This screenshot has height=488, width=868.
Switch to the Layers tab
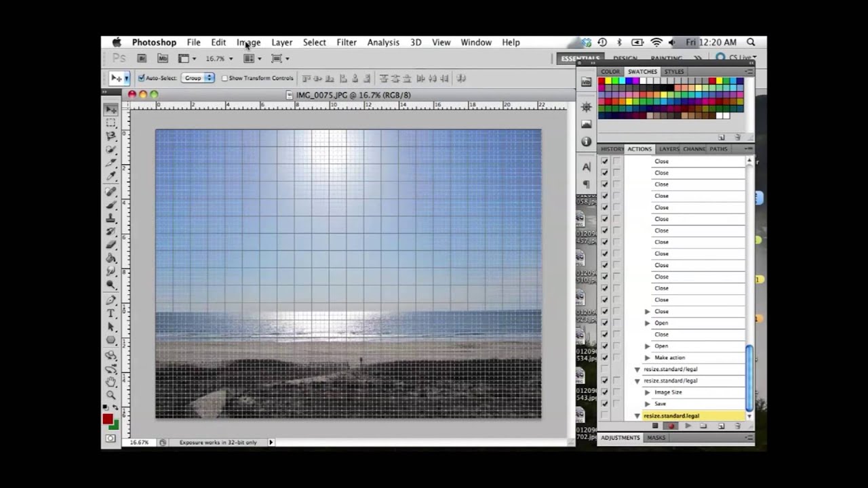click(x=669, y=149)
